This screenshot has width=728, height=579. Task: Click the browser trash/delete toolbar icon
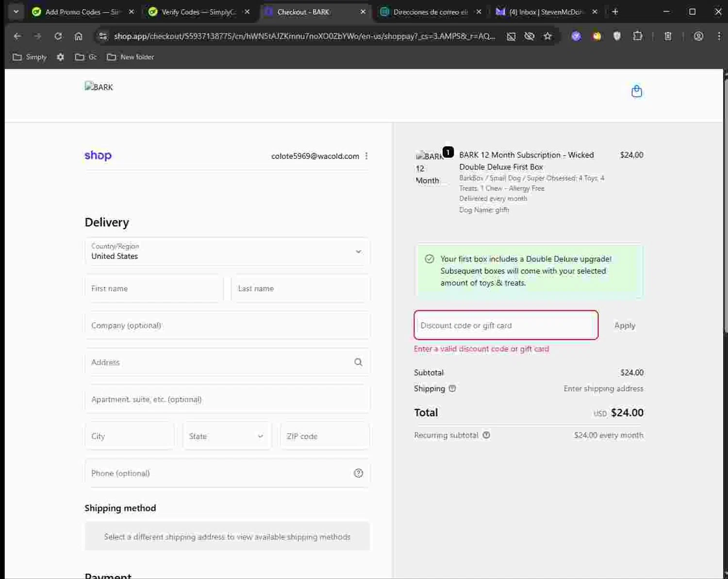tap(668, 36)
